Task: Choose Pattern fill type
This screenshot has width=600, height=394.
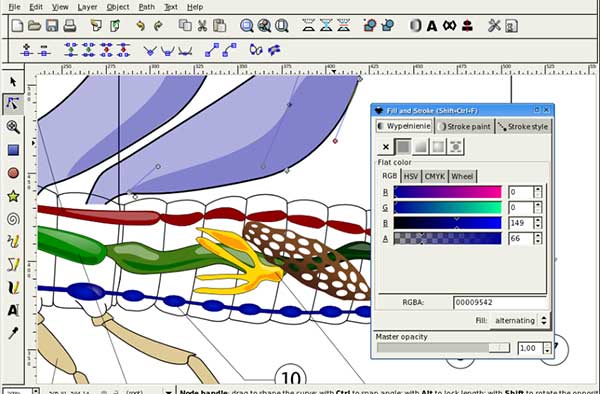Action: [x=456, y=147]
